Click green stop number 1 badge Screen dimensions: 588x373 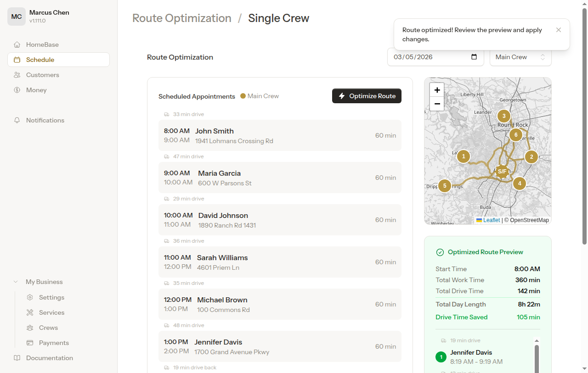[441, 357]
